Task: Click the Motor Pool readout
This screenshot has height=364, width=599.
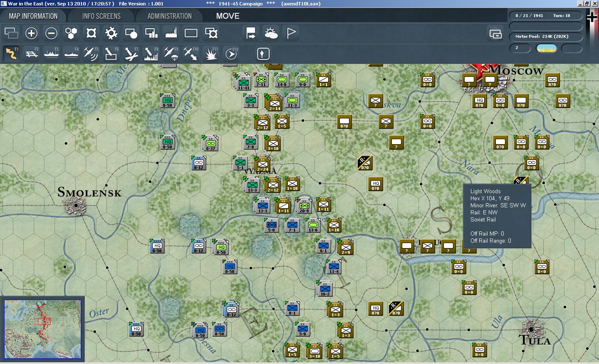Action: click(x=546, y=37)
